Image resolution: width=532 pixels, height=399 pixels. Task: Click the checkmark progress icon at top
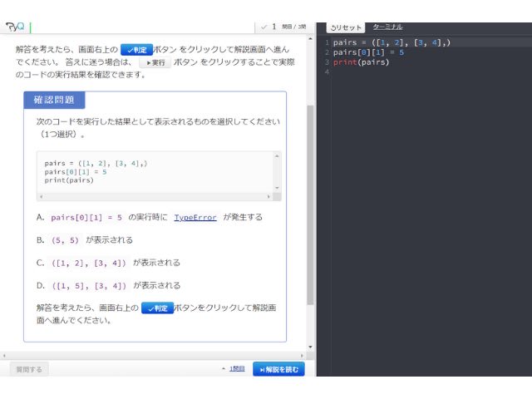264,27
